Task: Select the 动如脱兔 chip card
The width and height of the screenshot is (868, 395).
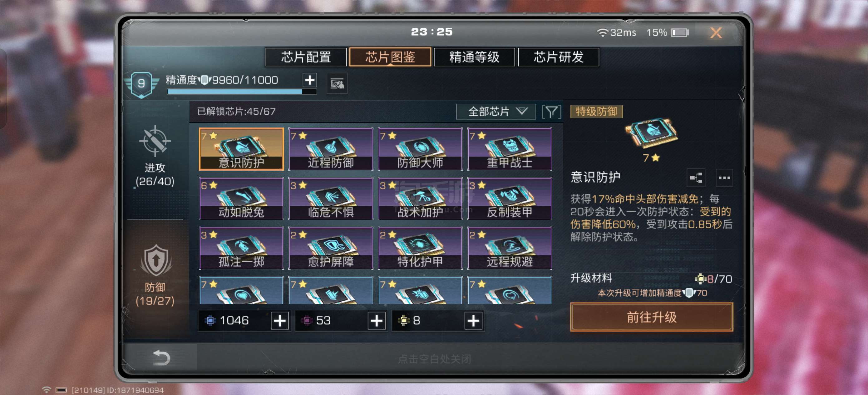Action: point(241,199)
